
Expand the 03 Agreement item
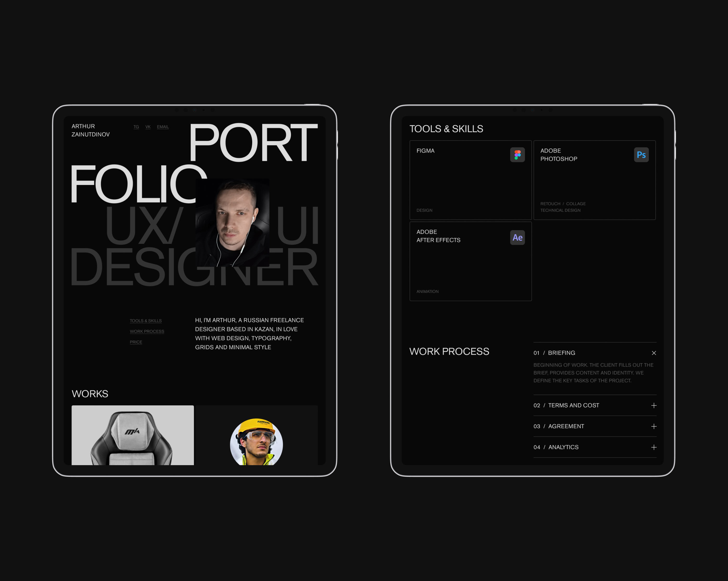pos(654,426)
